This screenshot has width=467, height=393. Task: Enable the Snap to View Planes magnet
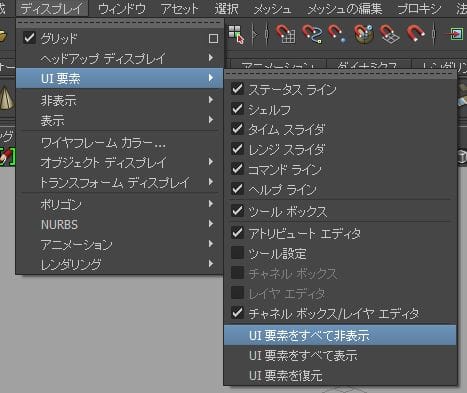tap(390, 34)
